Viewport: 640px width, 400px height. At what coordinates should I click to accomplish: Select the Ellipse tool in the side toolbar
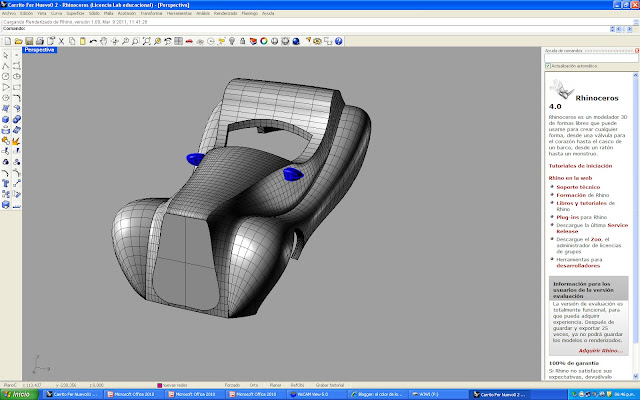click(16, 76)
